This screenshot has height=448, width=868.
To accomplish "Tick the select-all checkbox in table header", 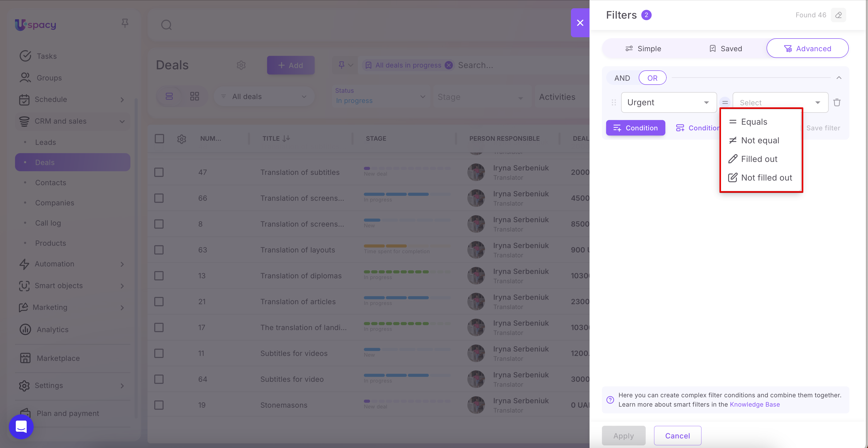I will tap(159, 138).
